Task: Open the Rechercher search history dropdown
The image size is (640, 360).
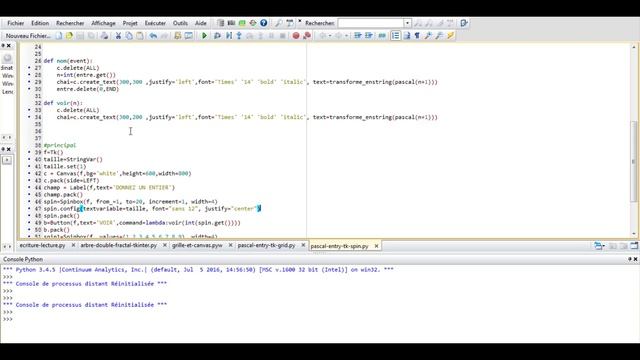Action: click(407, 23)
